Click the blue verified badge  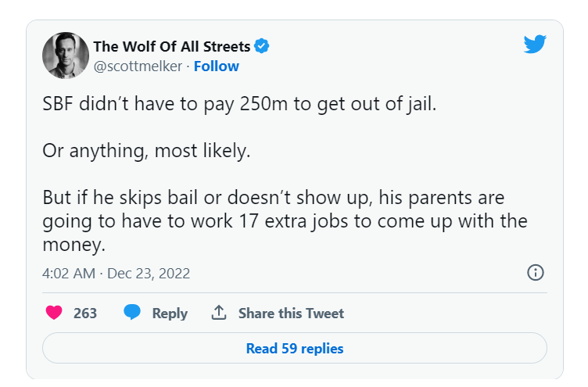[263, 46]
